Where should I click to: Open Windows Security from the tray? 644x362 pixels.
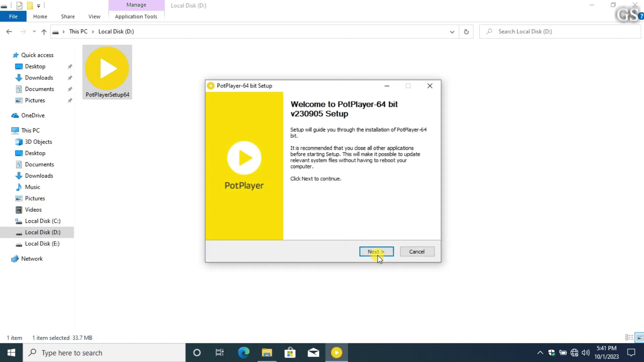pyautogui.click(x=551, y=353)
